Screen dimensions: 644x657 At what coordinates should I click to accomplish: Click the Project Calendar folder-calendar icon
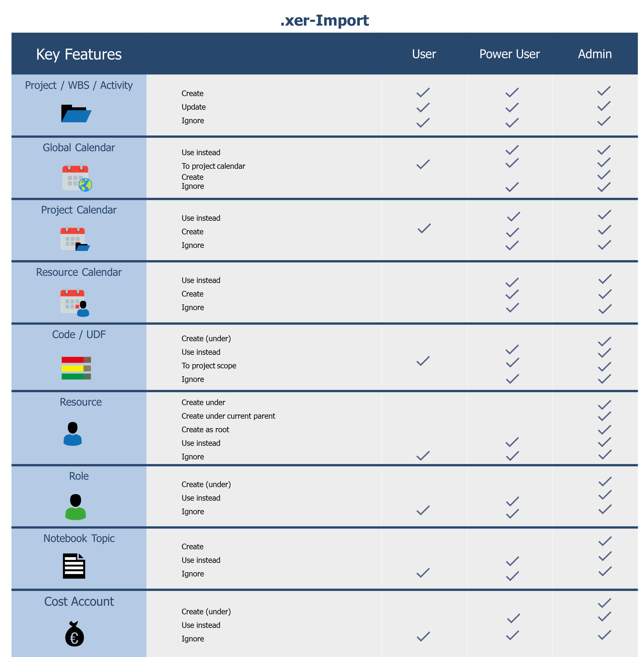coord(75,239)
